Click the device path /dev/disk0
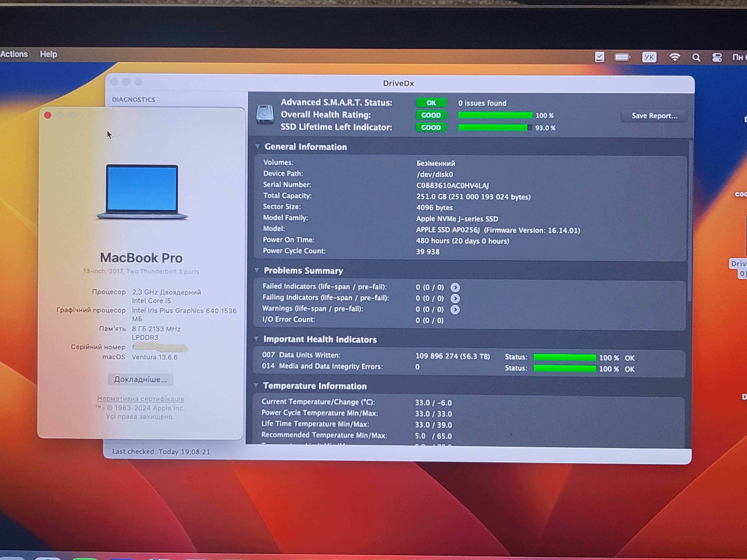 pos(435,175)
